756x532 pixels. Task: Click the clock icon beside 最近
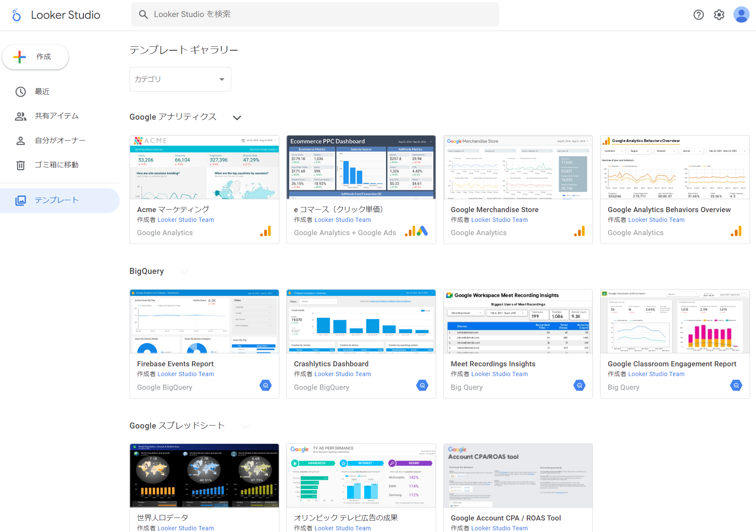coord(20,92)
